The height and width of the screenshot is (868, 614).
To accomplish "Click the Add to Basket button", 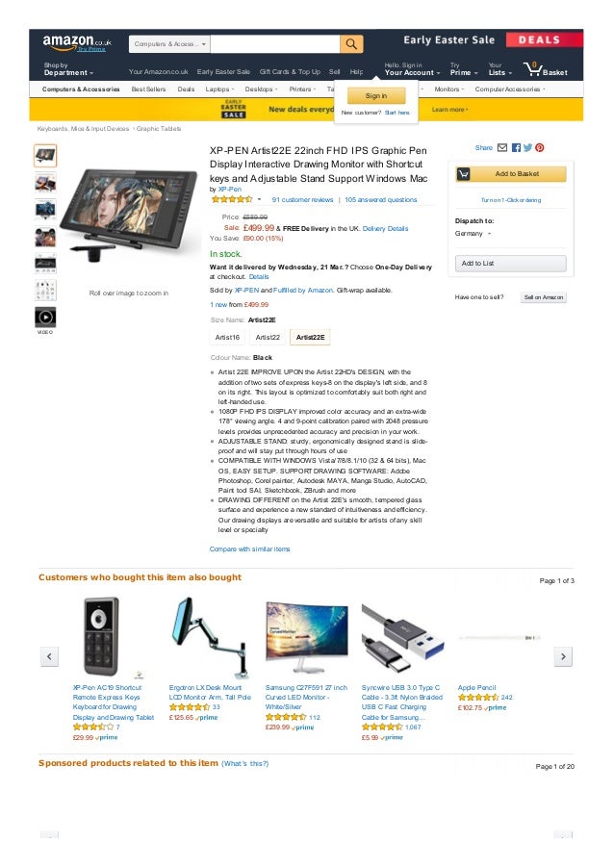I will tap(510, 174).
